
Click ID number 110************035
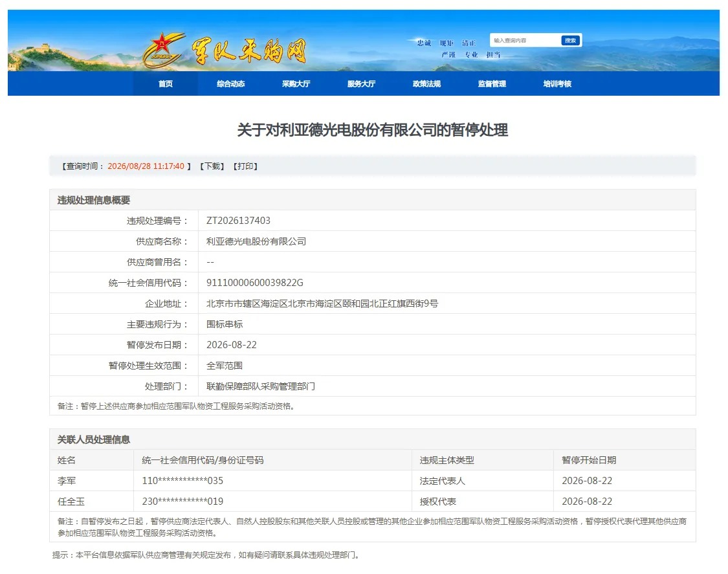(182, 481)
